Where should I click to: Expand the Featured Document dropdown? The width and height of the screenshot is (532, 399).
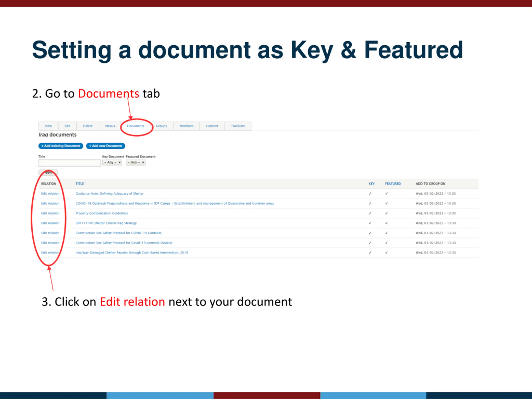tap(136, 162)
